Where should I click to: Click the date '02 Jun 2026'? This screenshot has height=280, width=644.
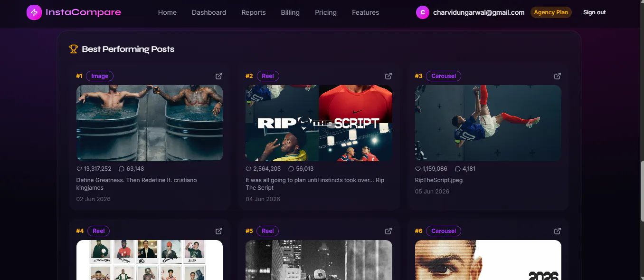click(94, 199)
